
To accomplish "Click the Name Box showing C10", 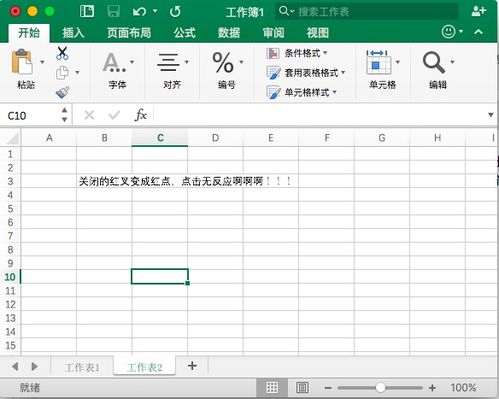I will [30, 116].
